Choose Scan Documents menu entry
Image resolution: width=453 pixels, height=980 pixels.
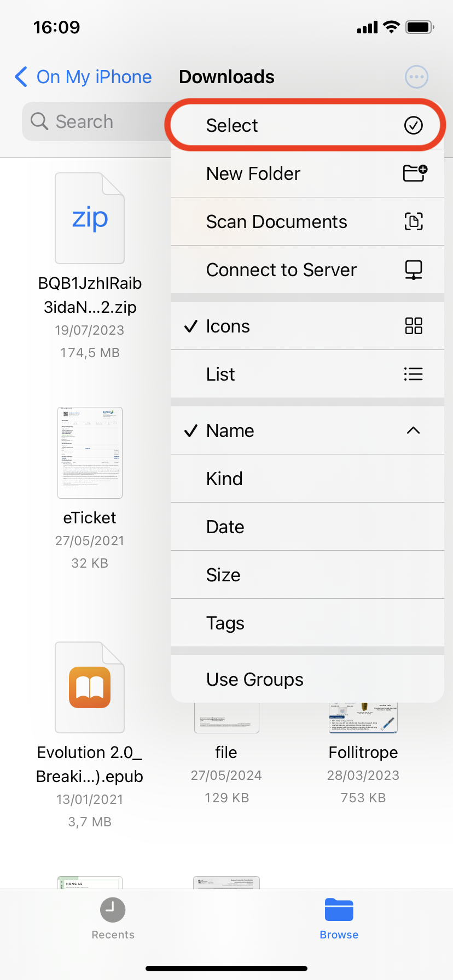pos(307,221)
